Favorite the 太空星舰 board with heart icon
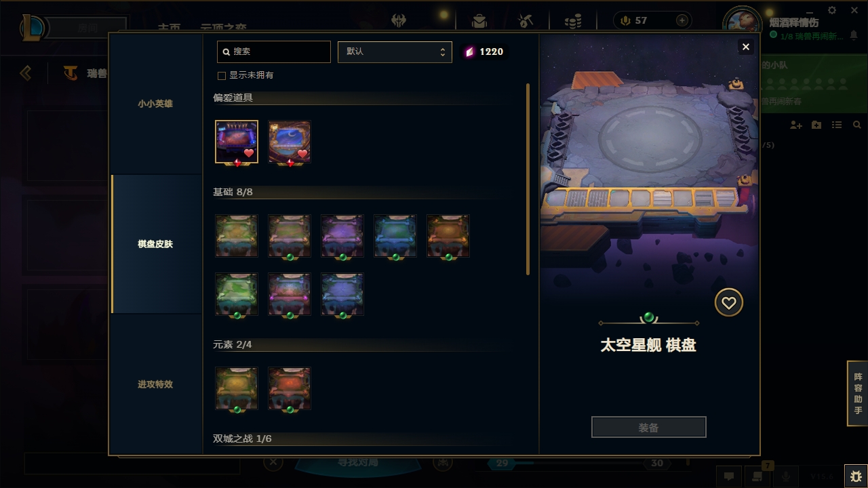 click(x=729, y=303)
